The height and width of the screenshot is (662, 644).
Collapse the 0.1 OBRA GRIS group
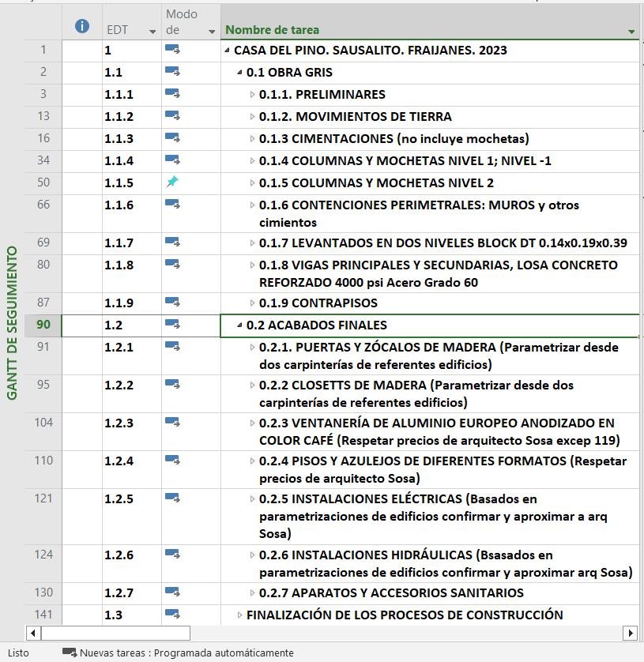[x=240, y=72]
